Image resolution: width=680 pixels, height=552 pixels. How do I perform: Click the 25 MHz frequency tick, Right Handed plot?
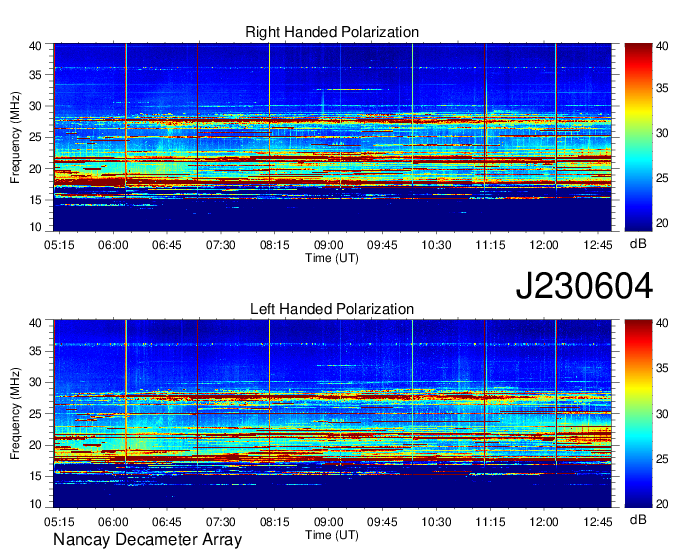[x=35, y=137]
